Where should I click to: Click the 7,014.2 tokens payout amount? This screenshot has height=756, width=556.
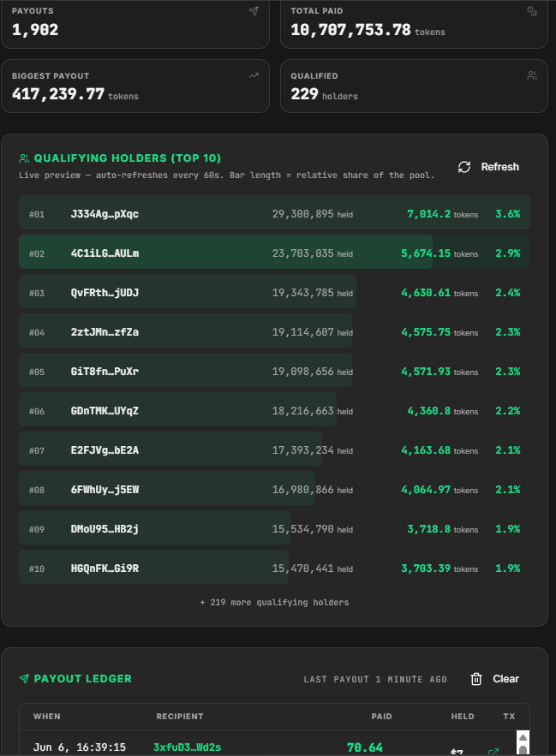(x=443, y=214)
